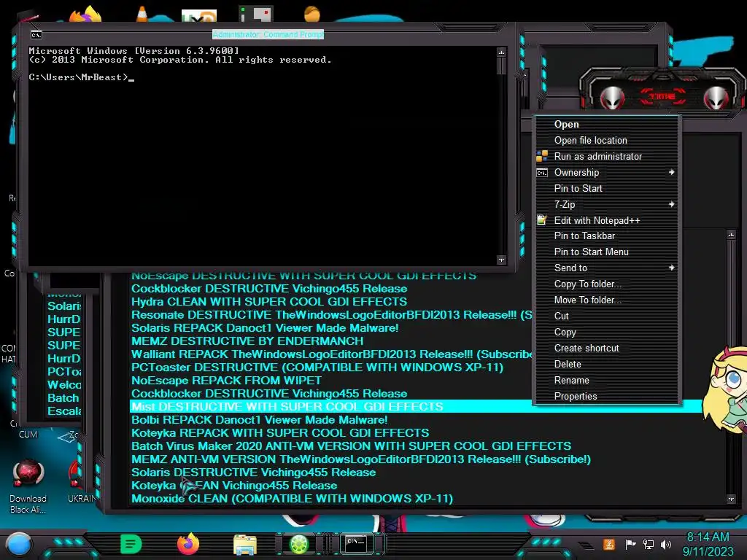Select the highlighted Mist DESTRUCTIVE entry

point(287,406)
